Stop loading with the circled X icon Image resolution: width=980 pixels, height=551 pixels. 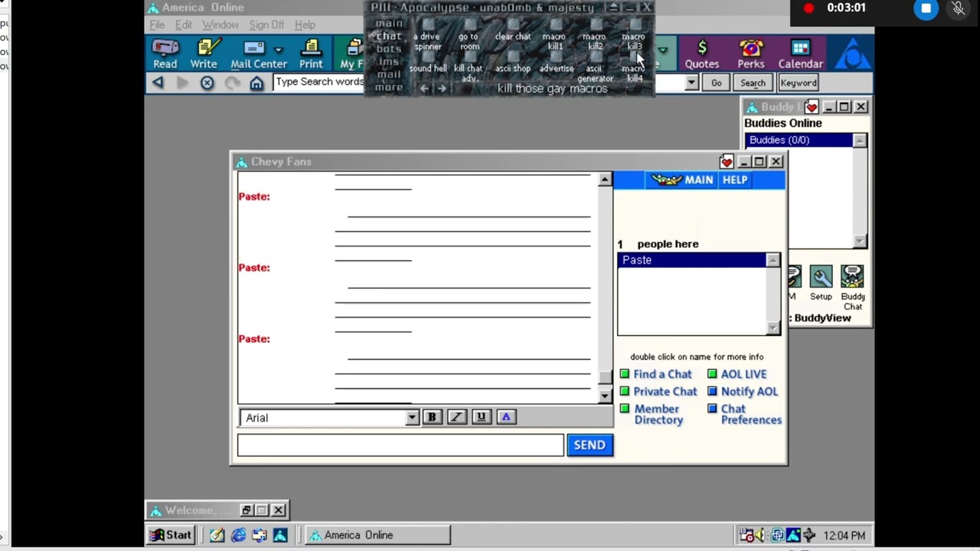[x=207, y=83]
